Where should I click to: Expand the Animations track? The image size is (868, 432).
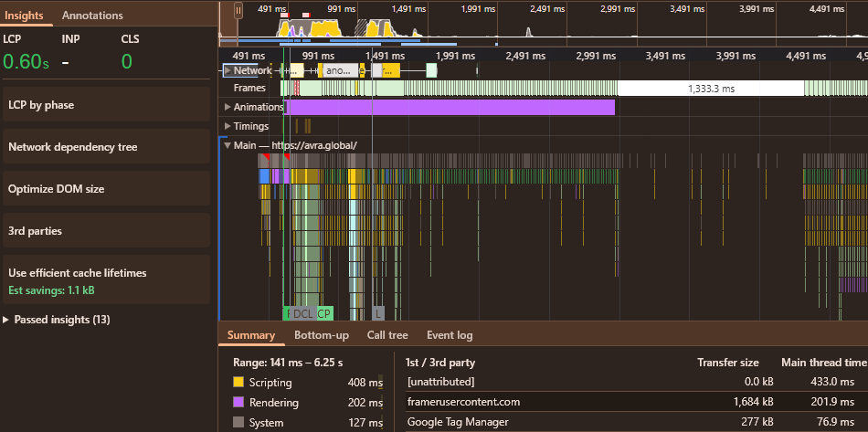[x=228, y=107]
